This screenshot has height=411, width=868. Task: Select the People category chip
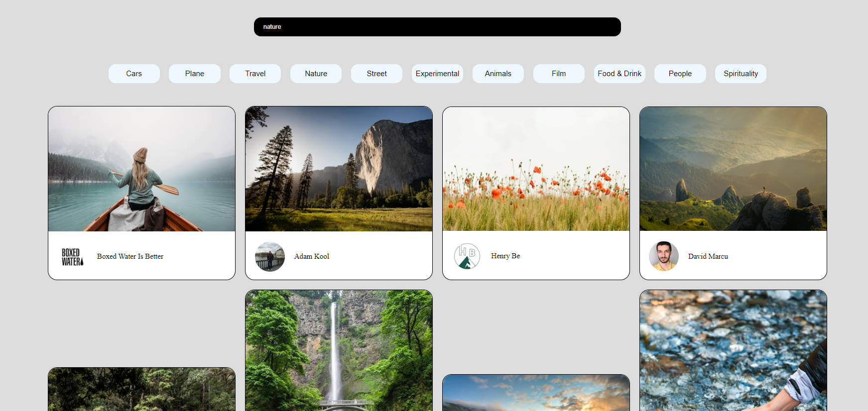(x=680, y=74)
